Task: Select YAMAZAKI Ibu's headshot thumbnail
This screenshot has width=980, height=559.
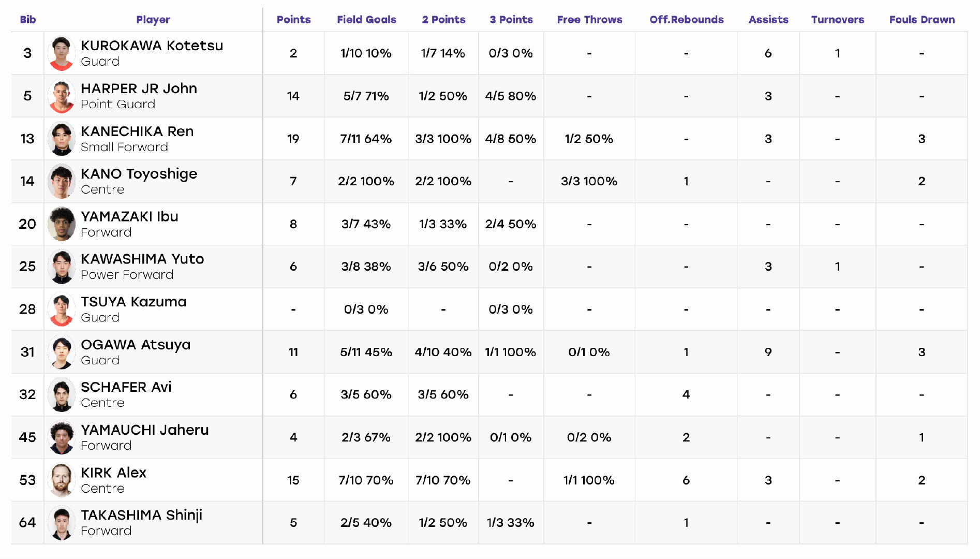Action: 62,224
